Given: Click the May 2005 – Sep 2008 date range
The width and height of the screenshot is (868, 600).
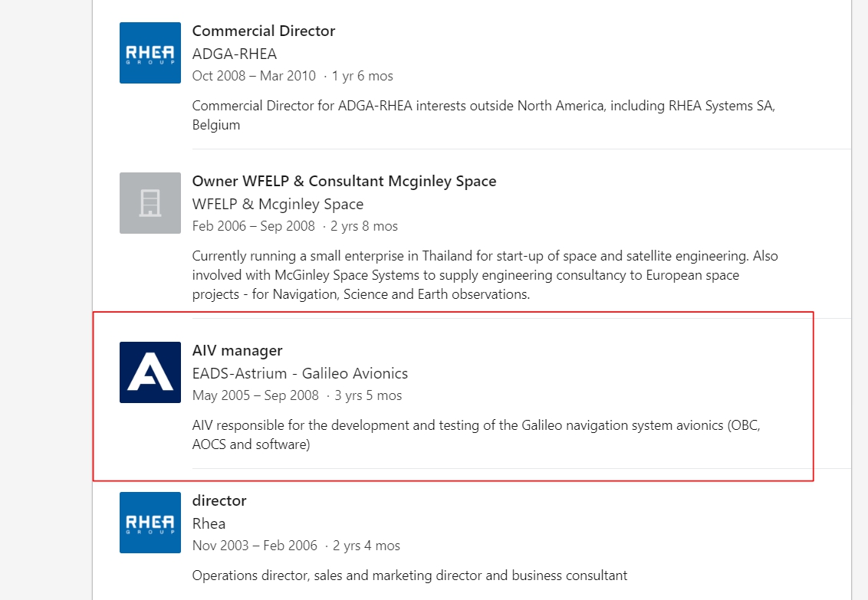Looking at the screenshot, I should (255, 395).
